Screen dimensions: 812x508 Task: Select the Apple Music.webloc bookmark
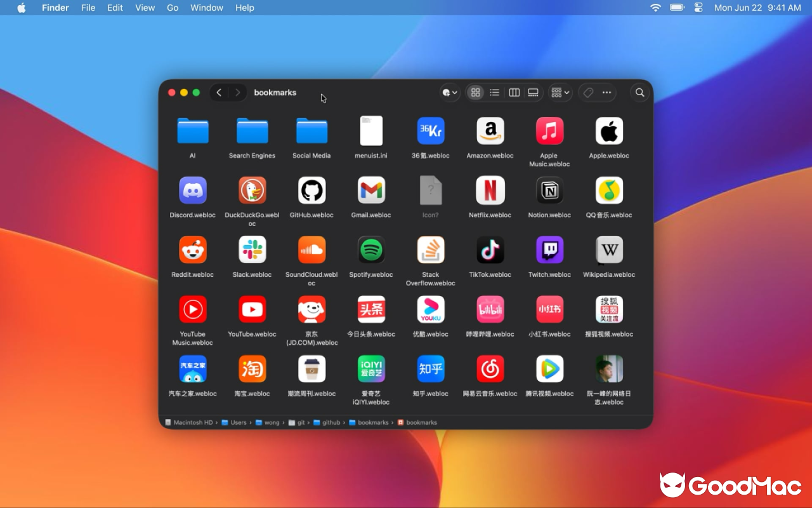(x=549, y=131)
